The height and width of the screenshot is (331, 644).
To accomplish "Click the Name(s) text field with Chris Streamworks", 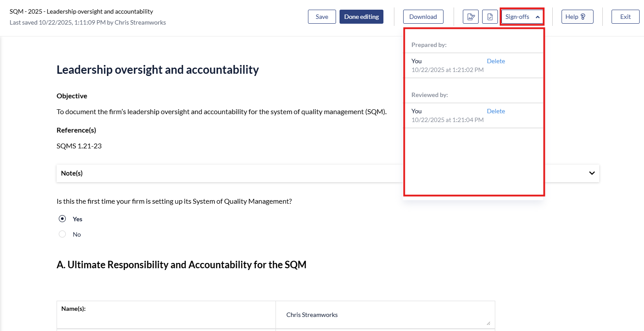I will (x=384, y=315).
